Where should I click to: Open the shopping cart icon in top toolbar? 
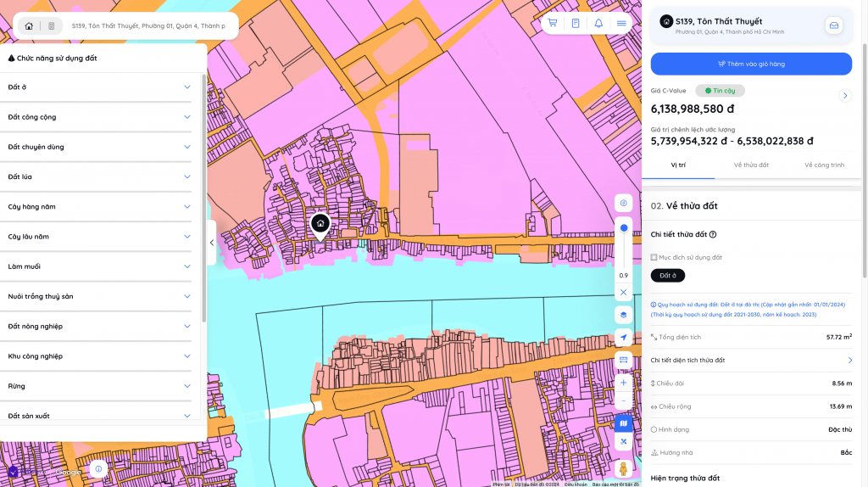point(553,23)
